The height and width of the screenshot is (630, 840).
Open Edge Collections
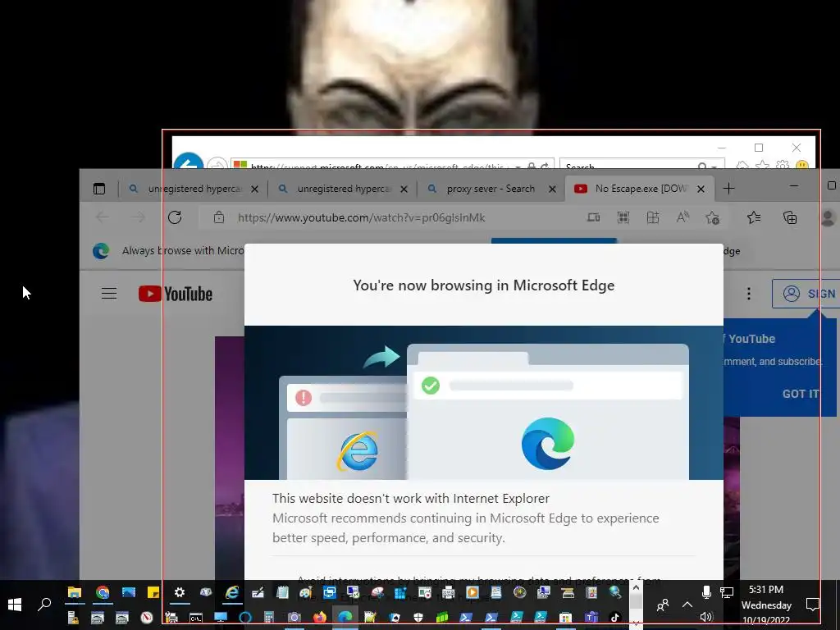790,217
